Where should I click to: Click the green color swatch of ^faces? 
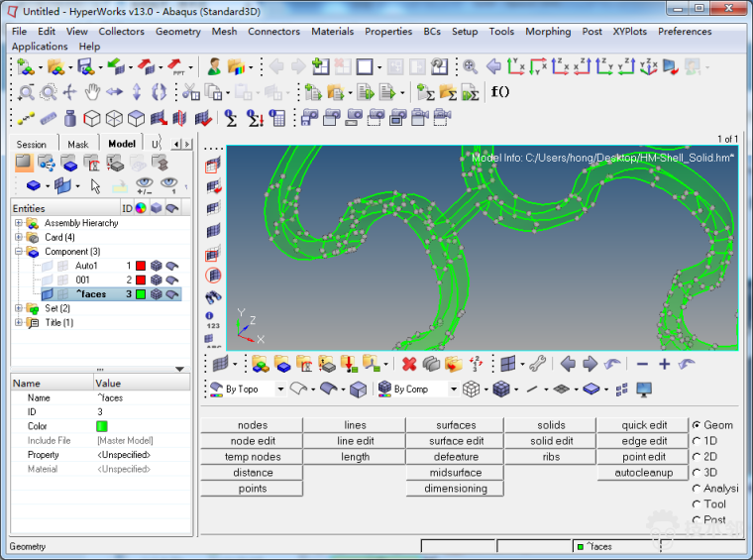[141, 294]
